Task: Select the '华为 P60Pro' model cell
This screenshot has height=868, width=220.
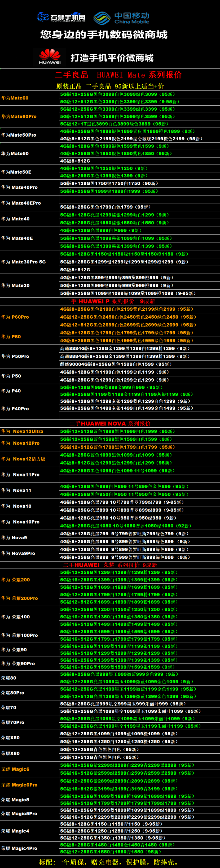Action: (30, 317)
